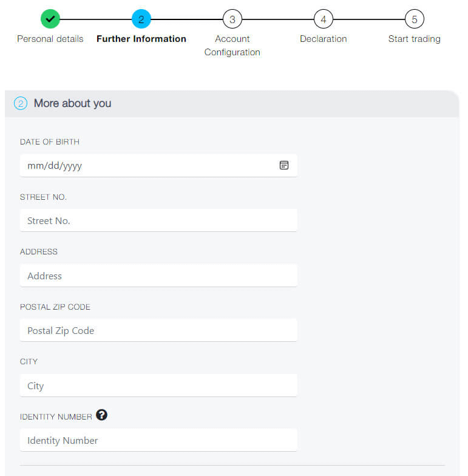This screenshot has width=468, height=476.
Task: Click the Postal Zip Code field
Action: (x=158, y=330)
